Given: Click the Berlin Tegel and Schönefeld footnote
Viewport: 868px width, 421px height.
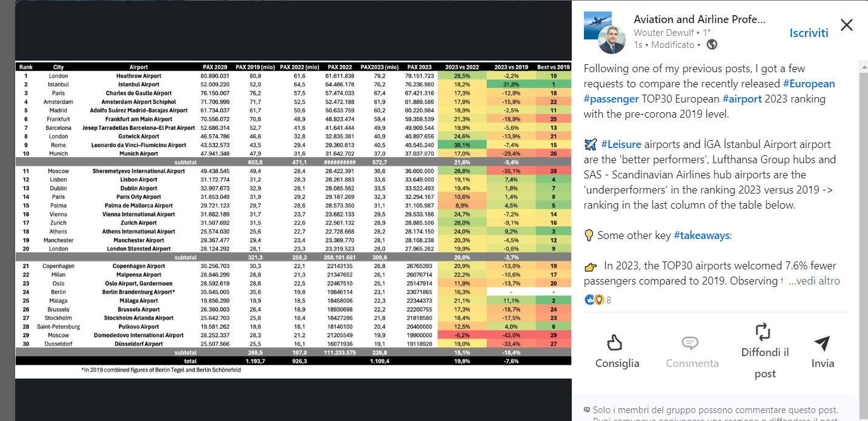Looking at the screenshot, I should [x=161, y=369].
